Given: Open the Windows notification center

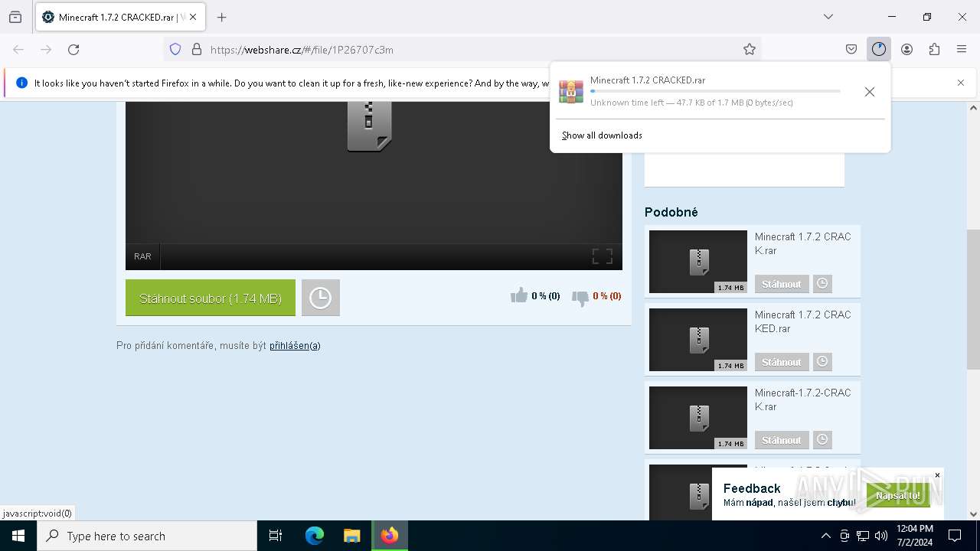Looking at the screenshot, I should click(955, 536).
